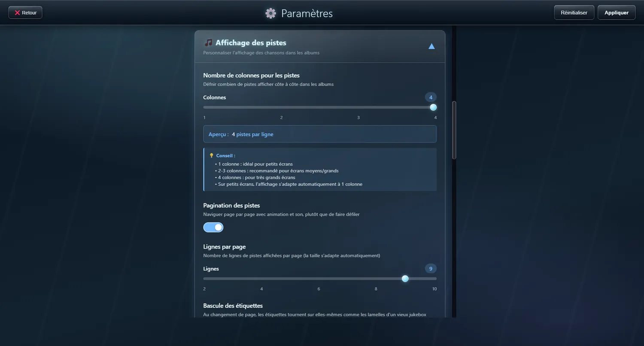The width and height of the screenshot is (644, 346).
Task: Click the Aperçu 4 pistes par ligne box
Action: [x=320, y=134]
